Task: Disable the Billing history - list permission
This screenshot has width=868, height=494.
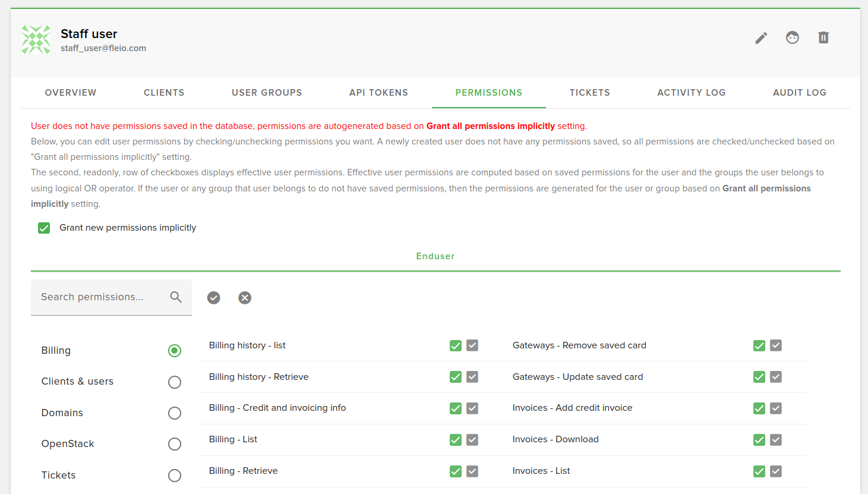Action: point(455,345)
